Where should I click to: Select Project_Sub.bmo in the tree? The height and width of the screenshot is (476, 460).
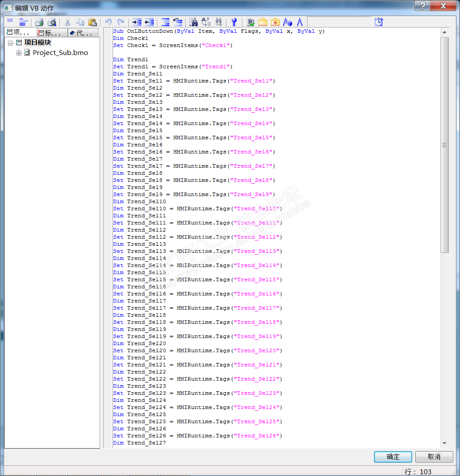(60, 52)
